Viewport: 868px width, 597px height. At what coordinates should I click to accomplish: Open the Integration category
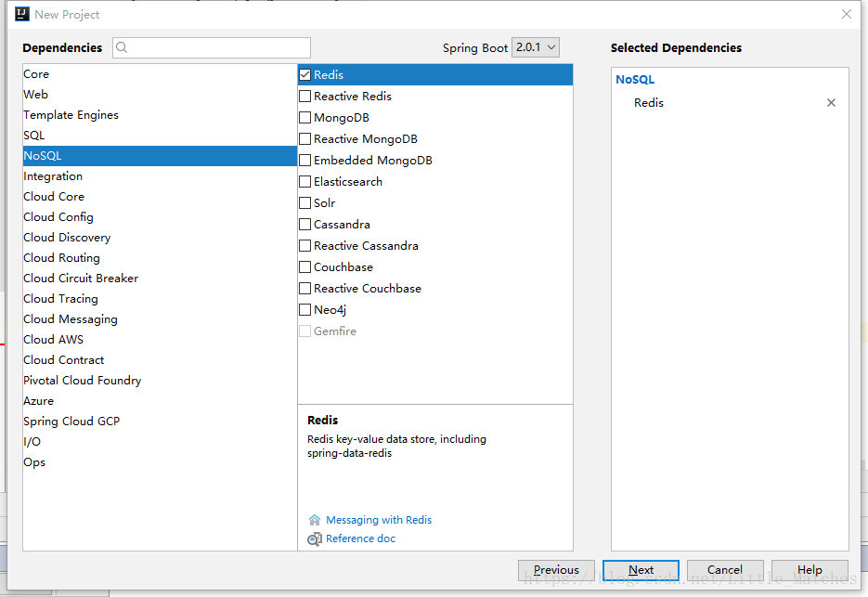[x=160, y=176]
